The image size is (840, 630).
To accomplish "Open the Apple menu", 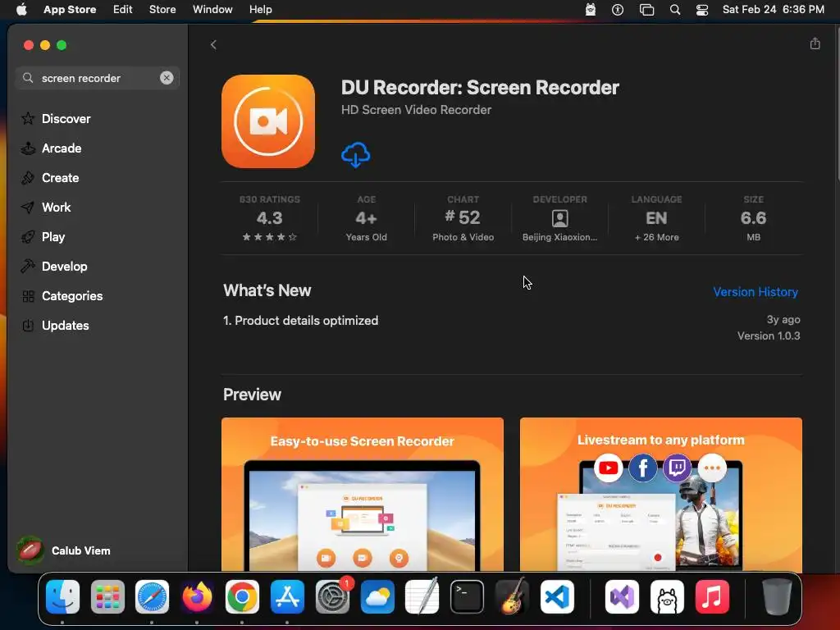I will tap(21, 9).
